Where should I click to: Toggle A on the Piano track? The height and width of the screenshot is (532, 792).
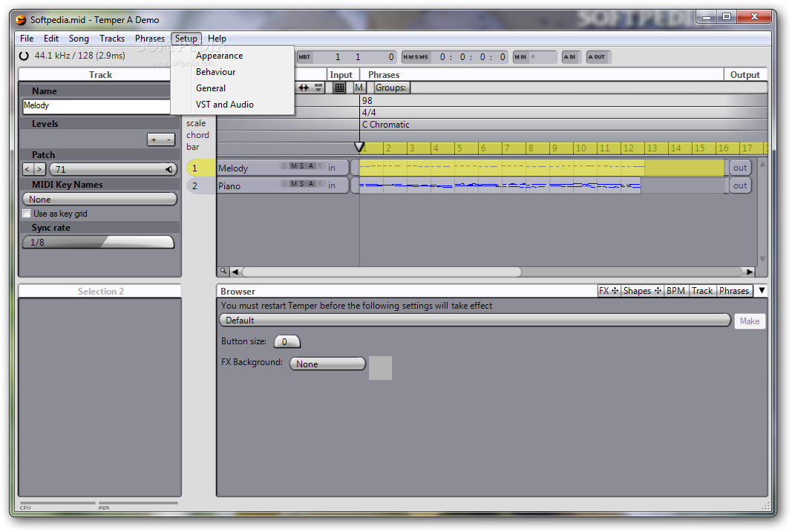312,184
